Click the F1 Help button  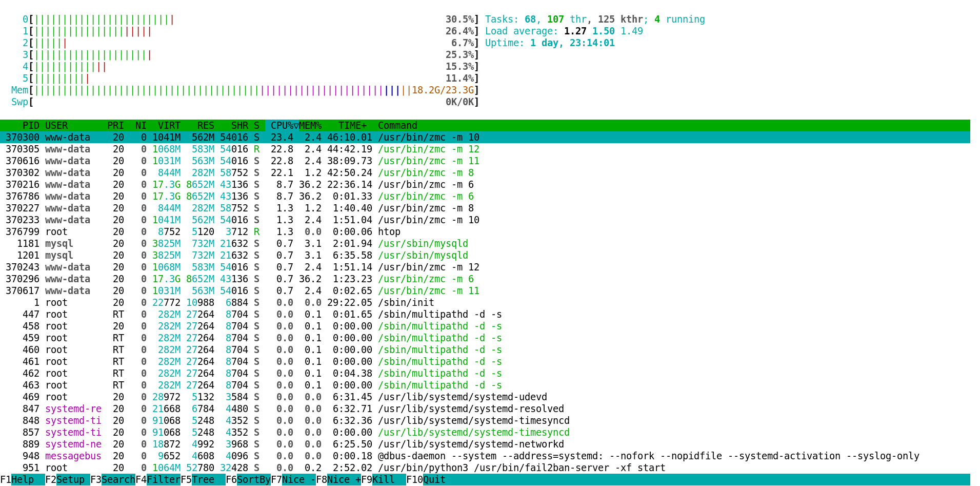[23, 480]
